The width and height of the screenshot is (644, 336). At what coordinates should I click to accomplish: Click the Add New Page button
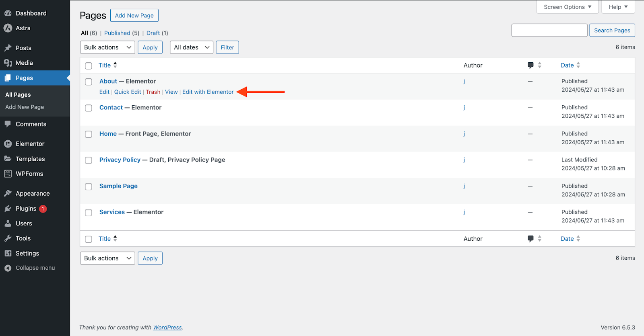[134, 15]
